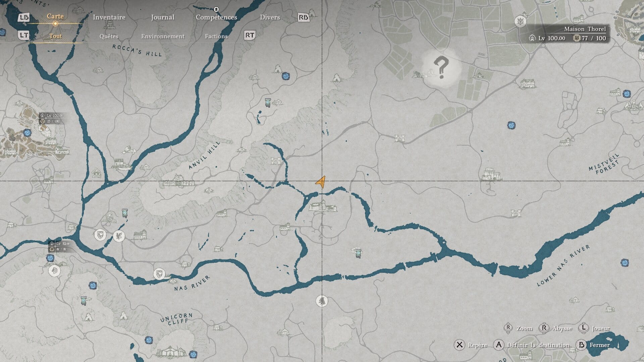Switch to the Journal tab

click(x=163, y=17)
